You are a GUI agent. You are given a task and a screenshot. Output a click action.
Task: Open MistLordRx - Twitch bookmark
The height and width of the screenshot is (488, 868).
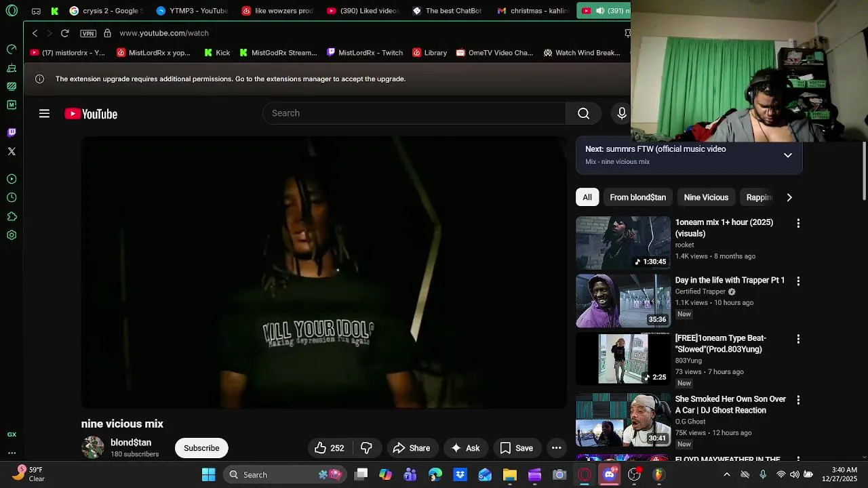coord(365,53)
